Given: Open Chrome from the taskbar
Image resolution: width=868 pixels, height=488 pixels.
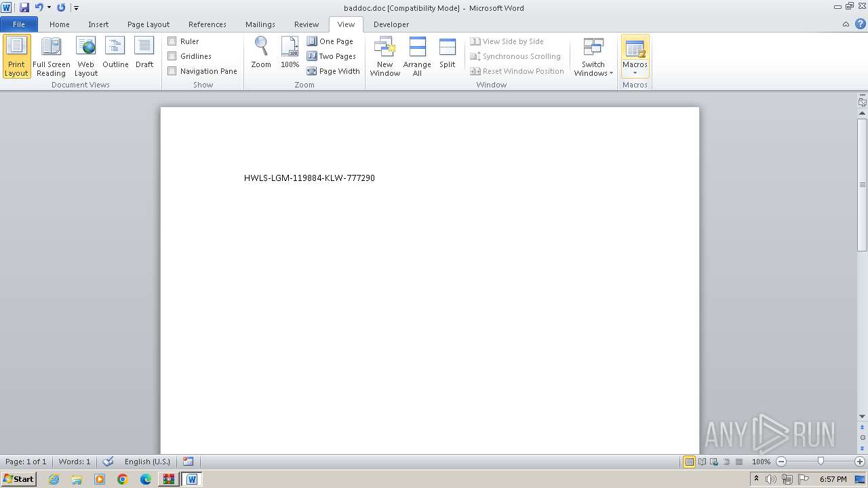Looking at the screenshot, I should 123,479.
